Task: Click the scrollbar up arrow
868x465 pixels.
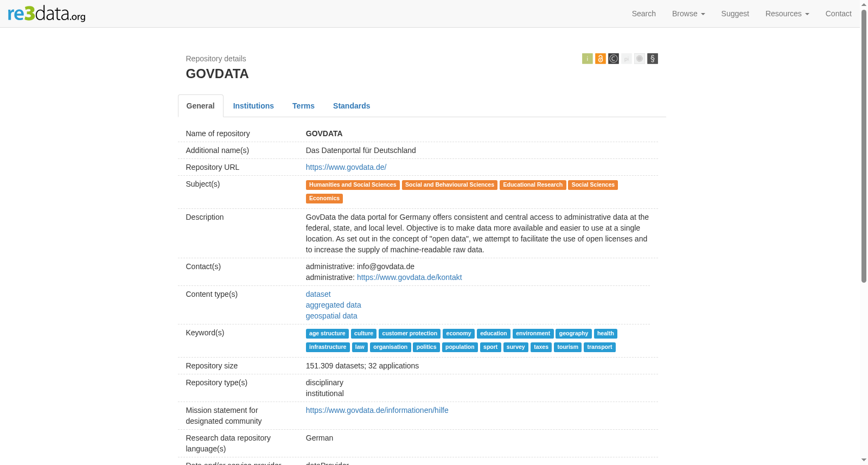Action: 864,4
